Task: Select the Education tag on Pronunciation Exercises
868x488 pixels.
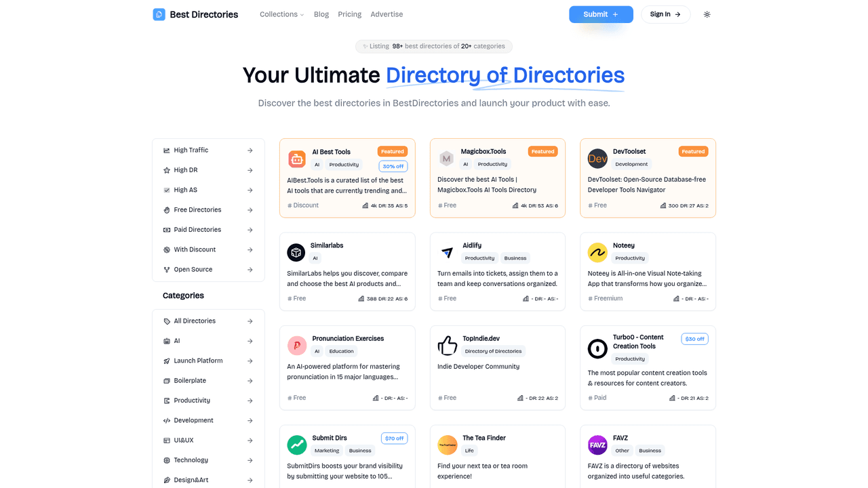Action: click(342, 351)
